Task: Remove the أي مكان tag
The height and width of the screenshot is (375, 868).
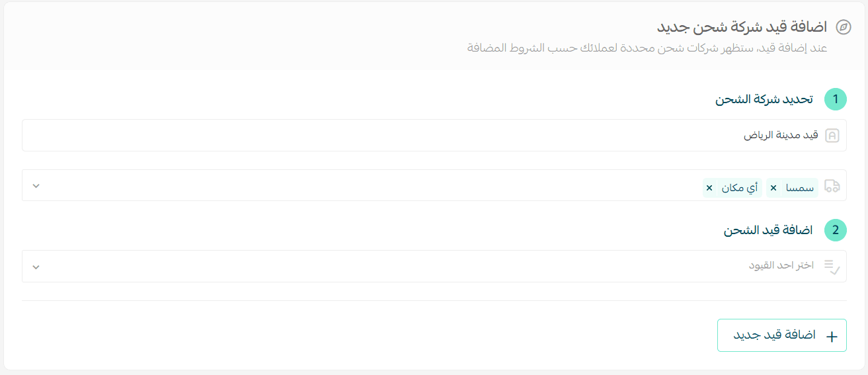Action: point(709,188)
